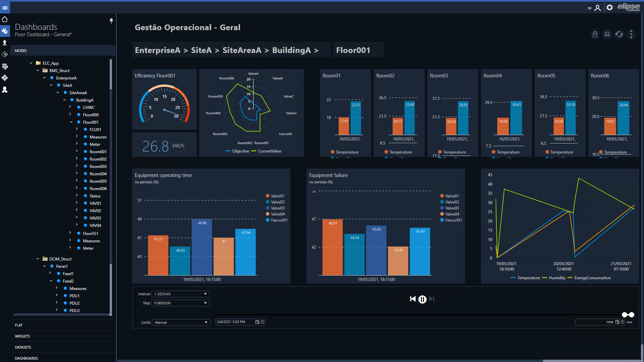Screen dimensions: 644x362
Task: Save dashboard using floppy disk icon
Action: tap(607, 34)
